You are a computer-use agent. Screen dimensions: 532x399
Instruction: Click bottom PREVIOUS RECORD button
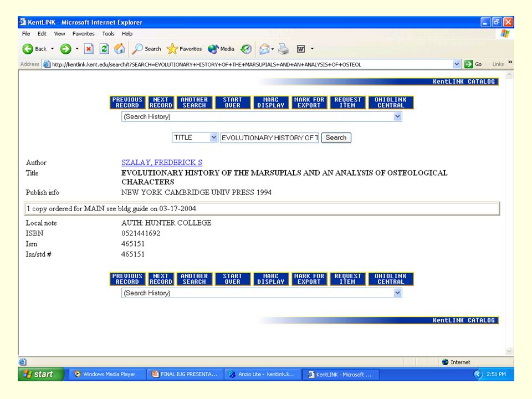(127, 279)
